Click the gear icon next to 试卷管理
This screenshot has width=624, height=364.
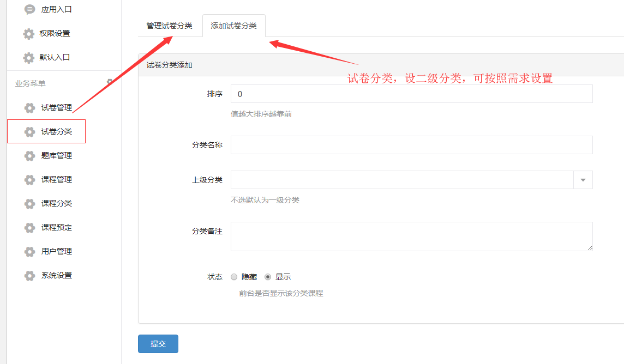point(30,108)
